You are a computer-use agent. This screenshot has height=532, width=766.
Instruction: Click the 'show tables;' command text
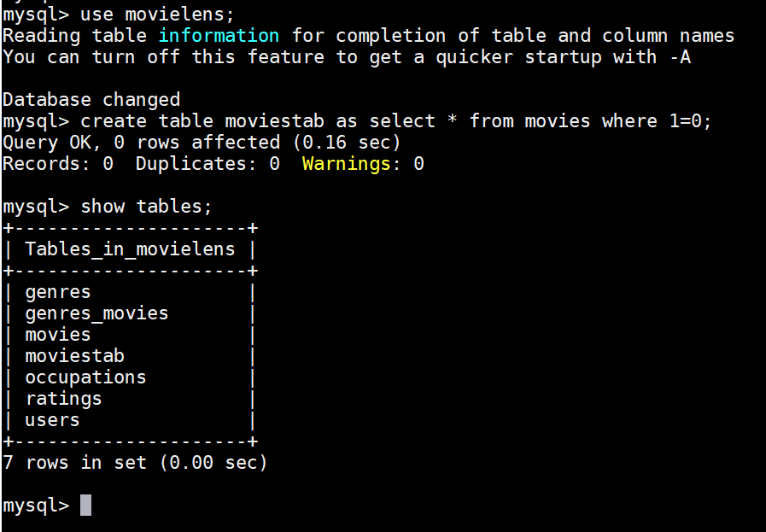pos(146,206)
